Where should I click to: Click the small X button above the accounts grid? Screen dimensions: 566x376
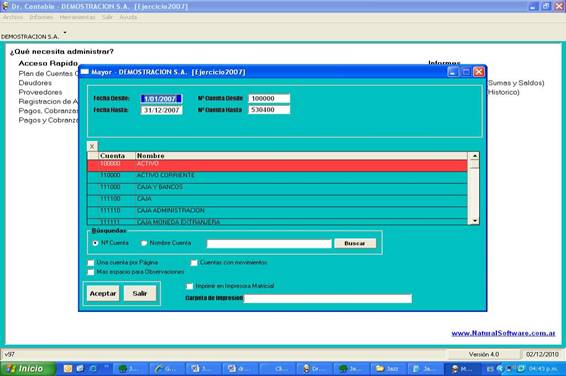(x=92, y=146)
